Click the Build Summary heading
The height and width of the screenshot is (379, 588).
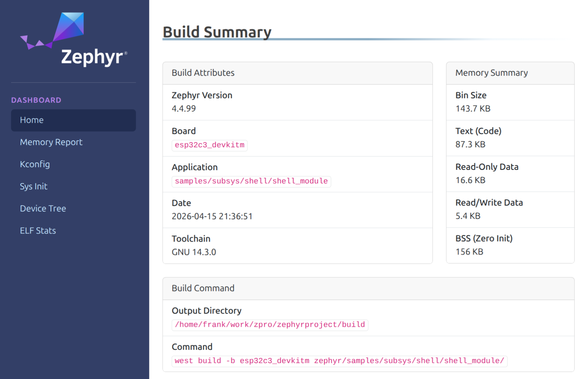point(217,32)
